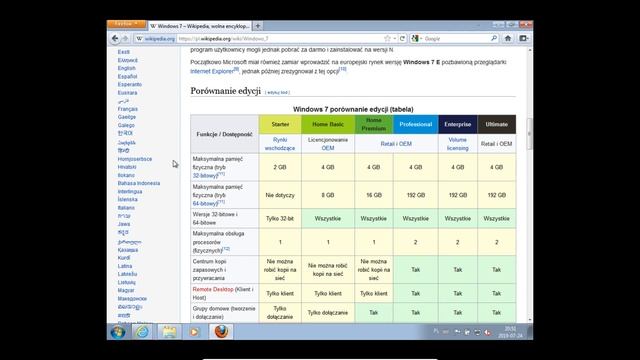The height and width of the screenshot is (360, 640).
Task: Go forward with the forward arrow
Action: [x=125, y=38]
